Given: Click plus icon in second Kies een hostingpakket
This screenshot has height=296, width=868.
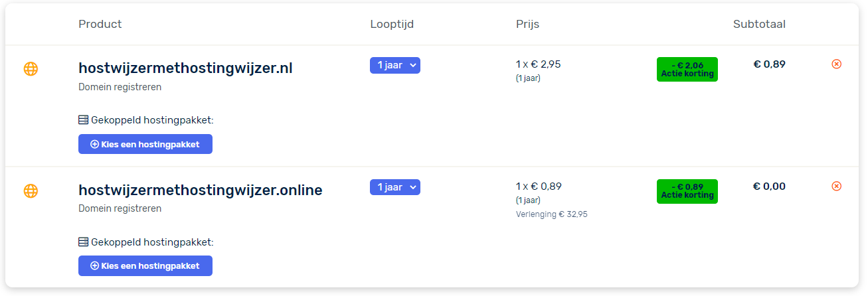Looking at the screenshot, I should click(94, 265).
